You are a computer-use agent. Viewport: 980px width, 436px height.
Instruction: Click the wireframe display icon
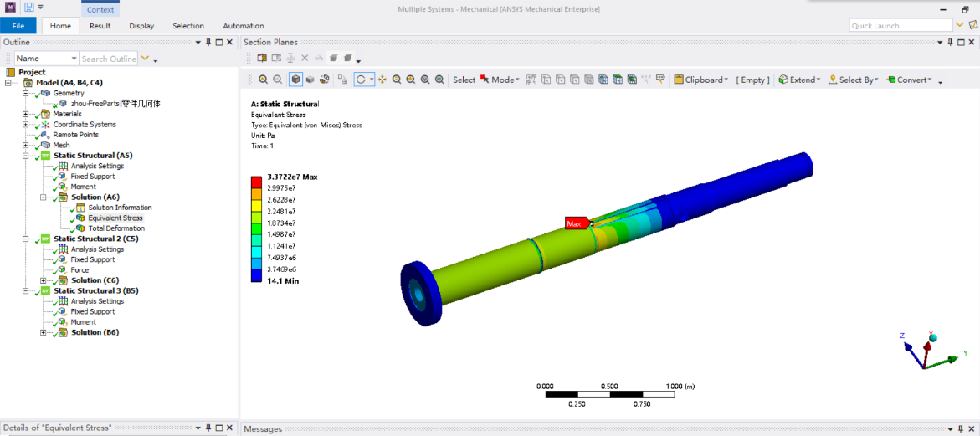325,80
